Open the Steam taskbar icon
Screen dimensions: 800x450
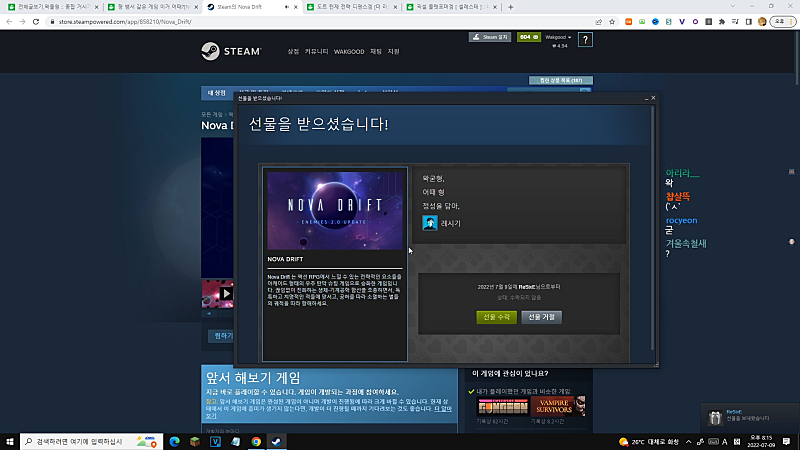(276, 441)
